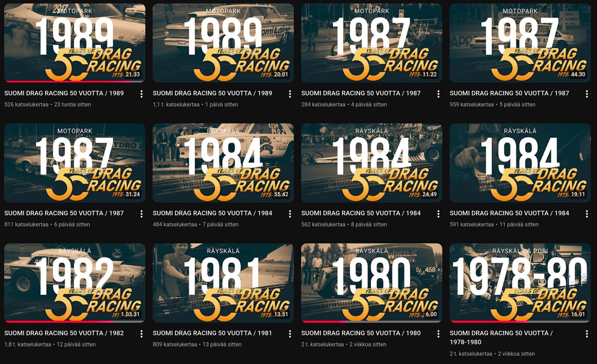Show options for 1987 video posted 6 days ago

[141, 214]
